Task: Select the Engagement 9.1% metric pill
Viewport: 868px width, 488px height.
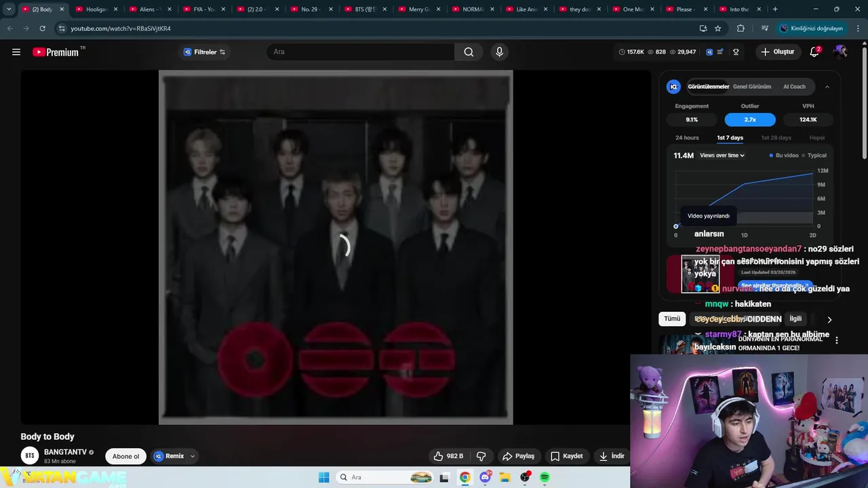Action: click(692, 119)
